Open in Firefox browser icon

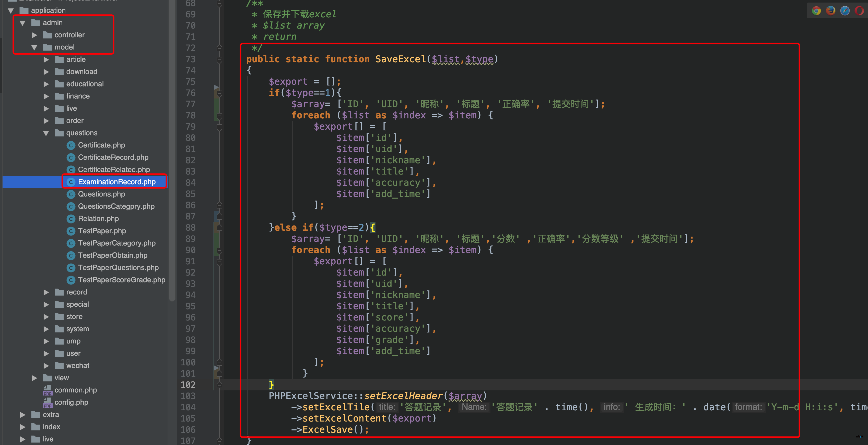click(831, 11)
